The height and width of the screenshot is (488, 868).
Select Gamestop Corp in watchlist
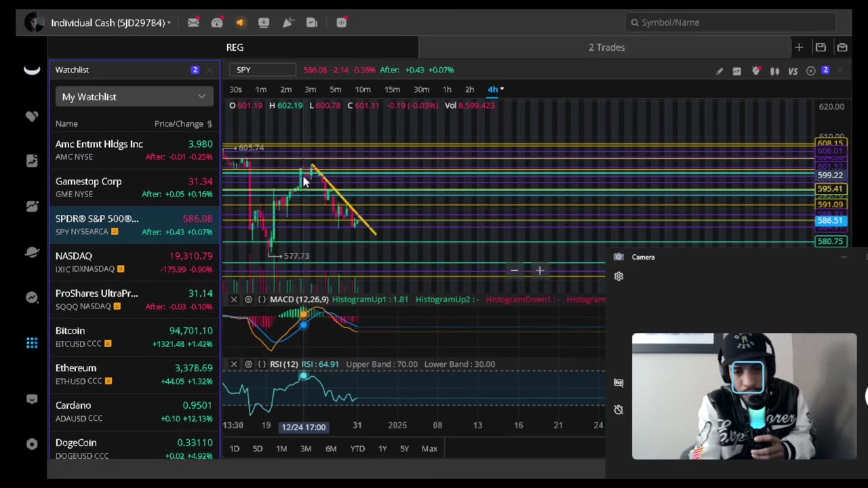click(134, 188)
